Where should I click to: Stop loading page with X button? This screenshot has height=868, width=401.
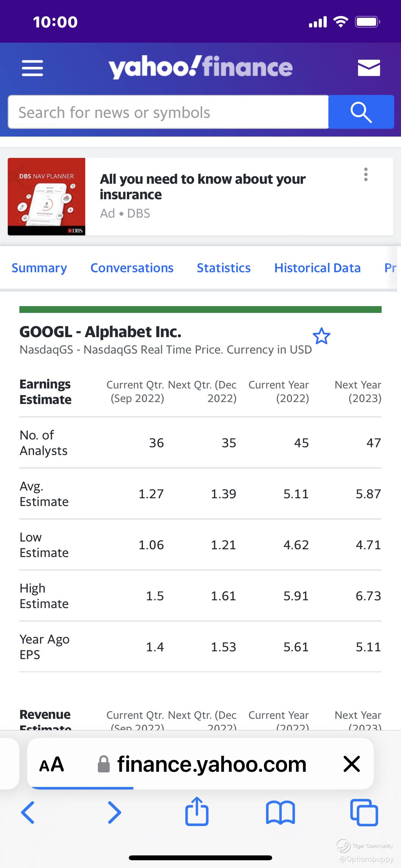click(x=352, y=764)
